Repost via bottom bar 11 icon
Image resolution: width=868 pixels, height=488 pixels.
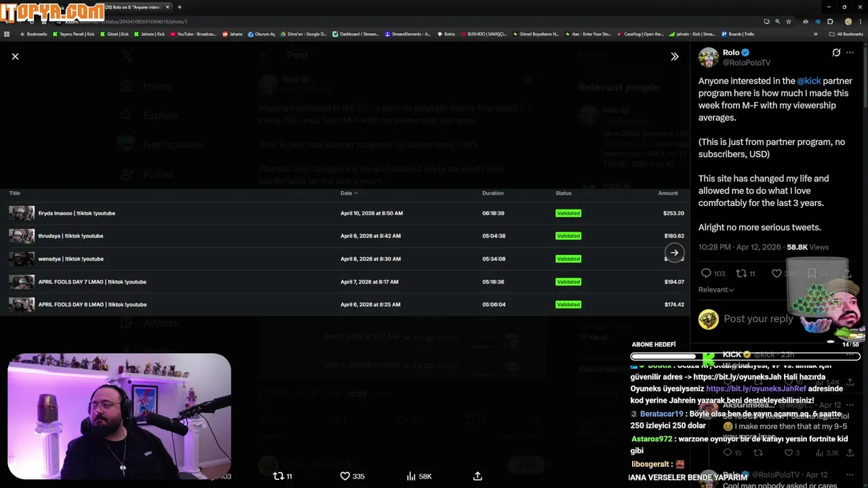[282, 476]
